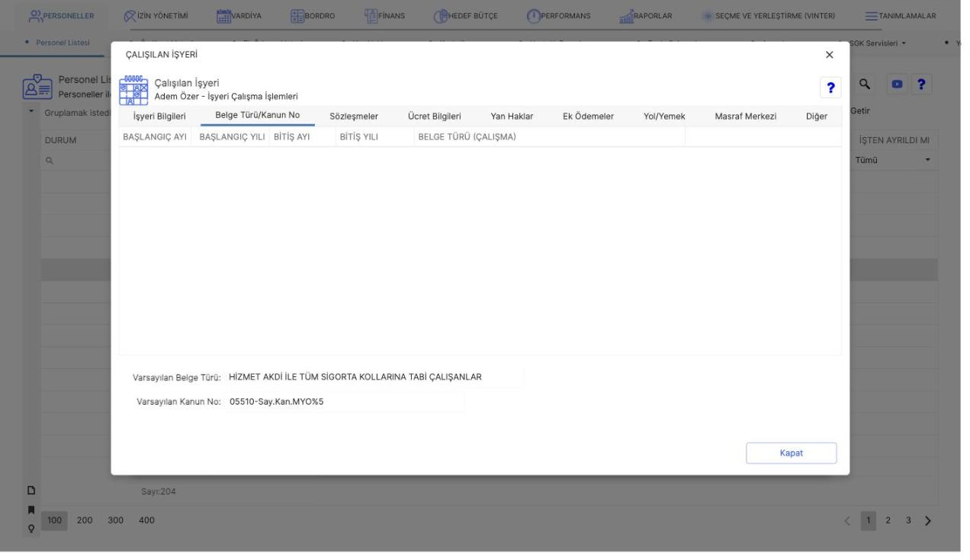
Task: Click the bookmark icon at bottom left
Action: tap(31, 508)
